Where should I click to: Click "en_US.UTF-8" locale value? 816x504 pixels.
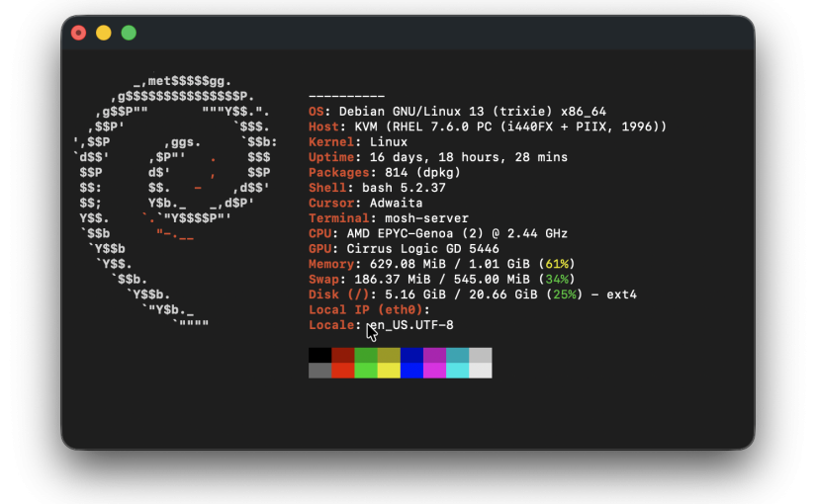411,325
